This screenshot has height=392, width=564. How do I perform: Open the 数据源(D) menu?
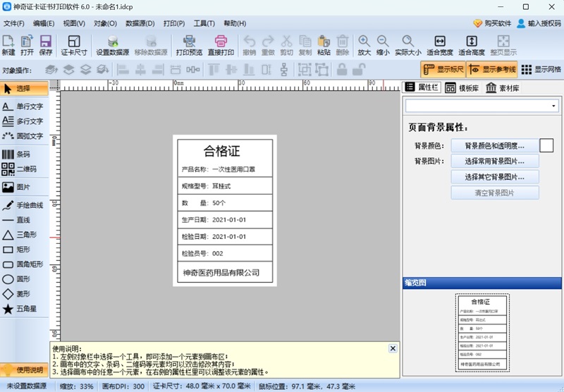(140, 23)
